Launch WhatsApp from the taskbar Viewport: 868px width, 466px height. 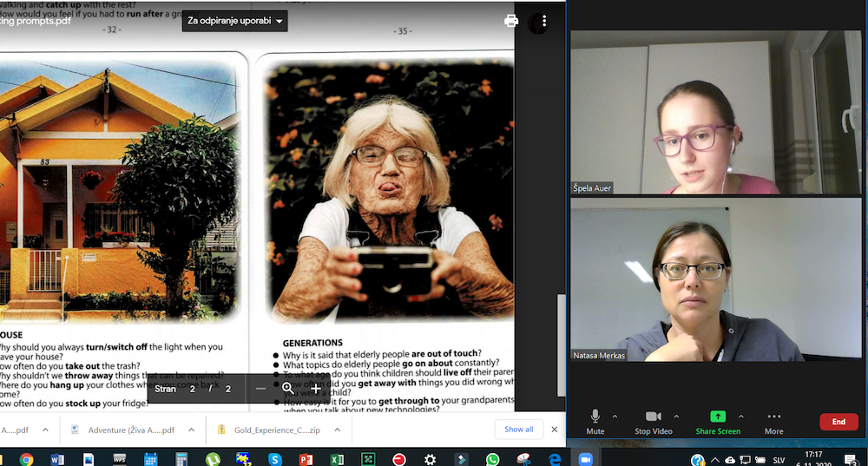pyautogui.click(x=493, y=459)
